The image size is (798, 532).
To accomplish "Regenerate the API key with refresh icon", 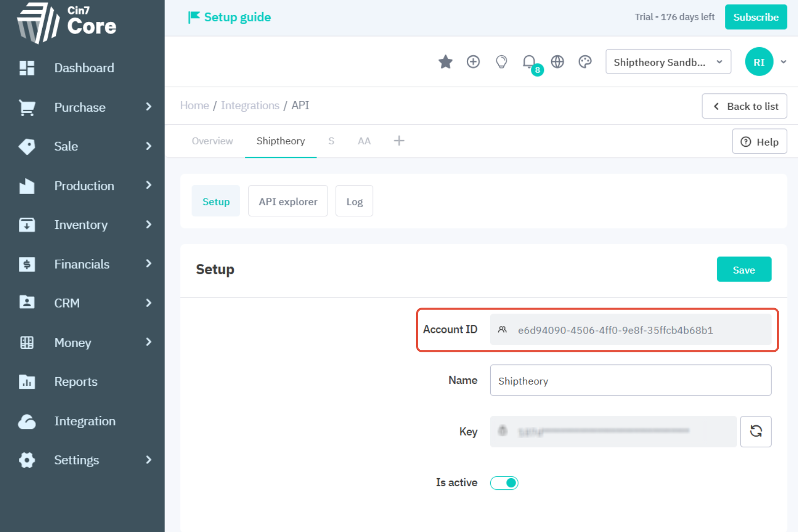I will point(756,431).
